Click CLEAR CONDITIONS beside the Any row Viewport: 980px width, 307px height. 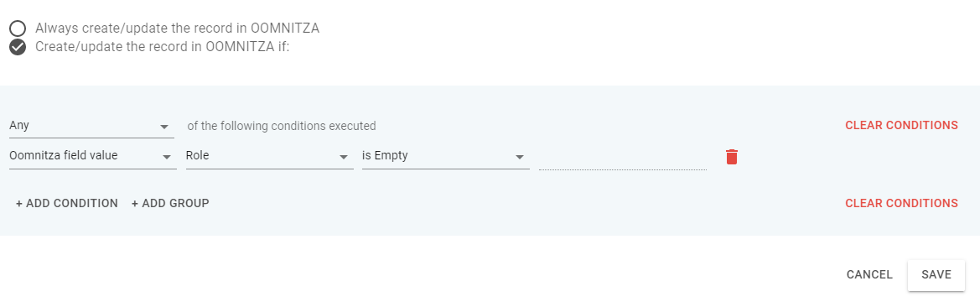(901, 125)
